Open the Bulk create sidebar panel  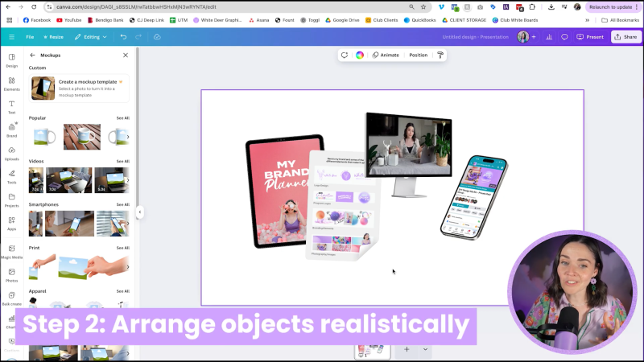11,298
